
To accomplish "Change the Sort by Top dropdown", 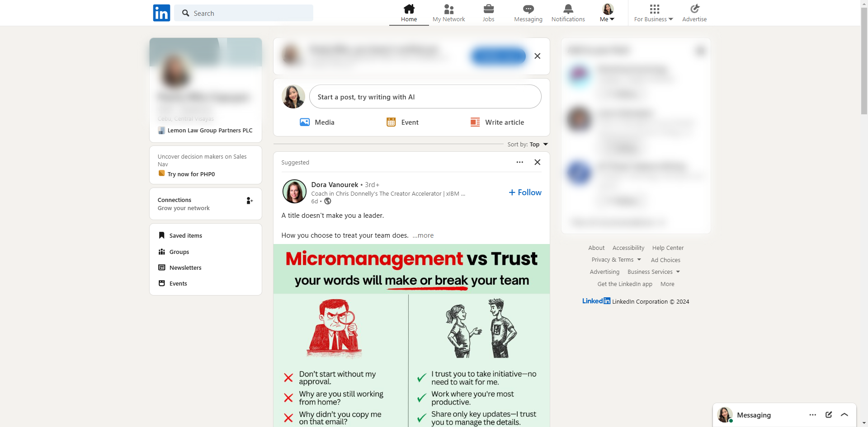I will point(539,145).
